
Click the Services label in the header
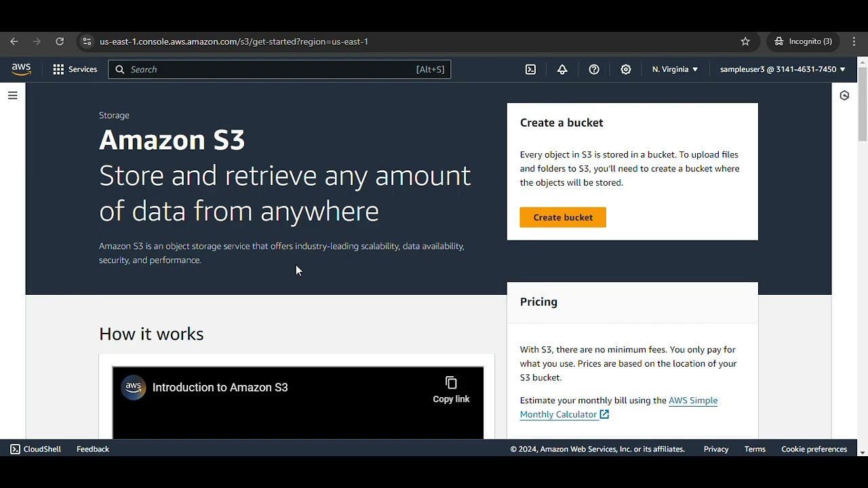83,69
